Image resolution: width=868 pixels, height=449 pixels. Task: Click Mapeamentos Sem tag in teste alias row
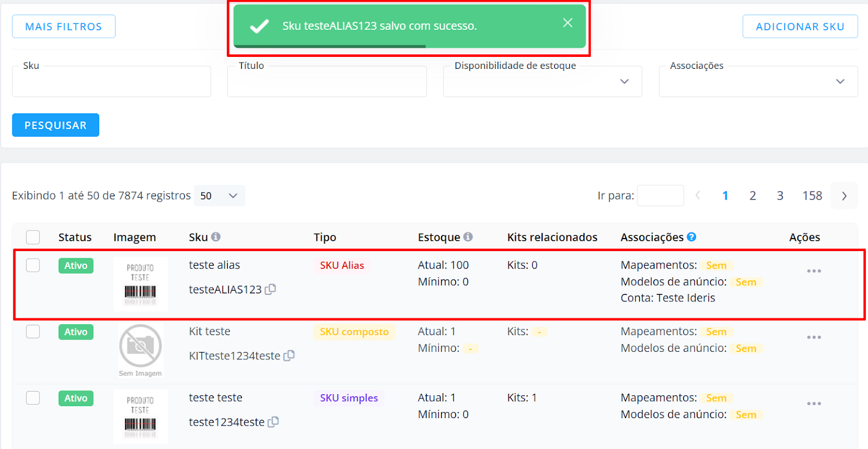pos(716,265)
